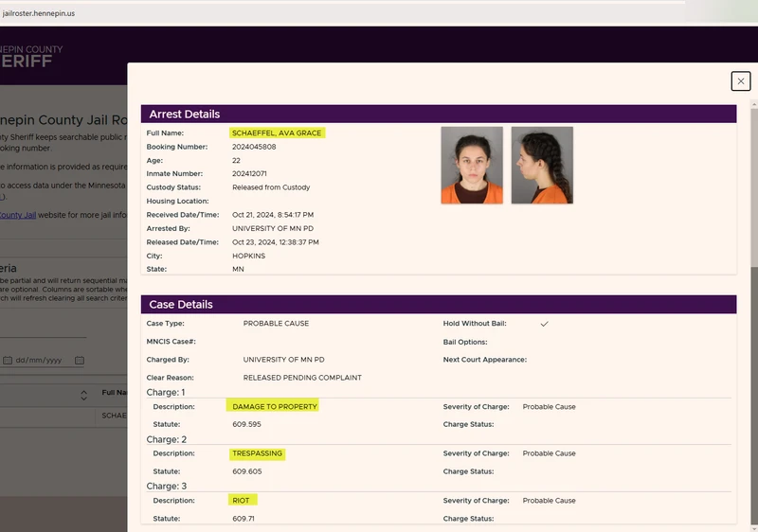Click the front-facing booking photo
The image size is (758, 532).
pos(472,165)
